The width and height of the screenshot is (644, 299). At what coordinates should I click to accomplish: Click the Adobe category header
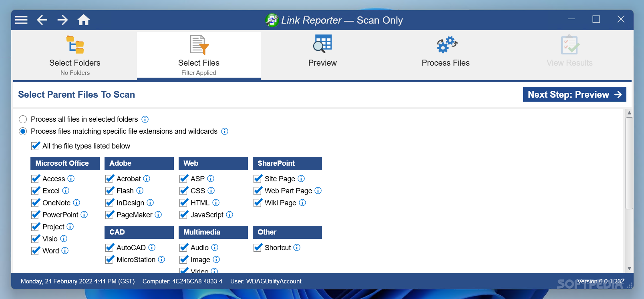pos(139,163)
